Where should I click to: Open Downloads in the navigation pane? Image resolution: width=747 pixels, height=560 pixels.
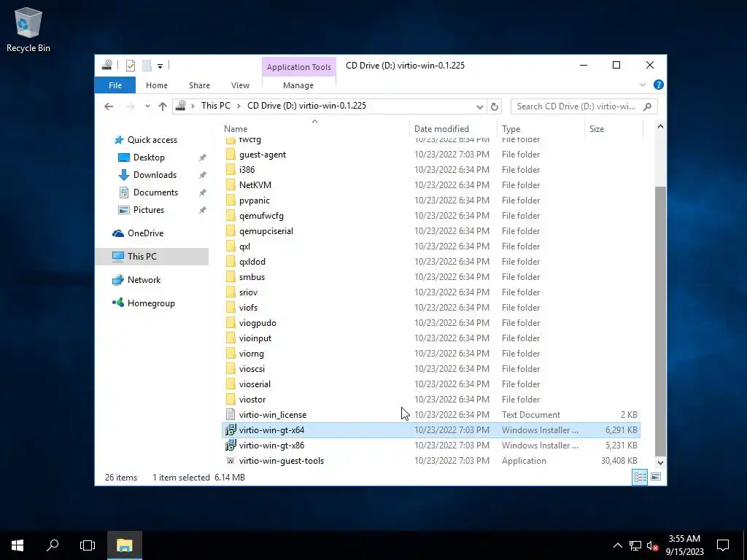[x=155, y=175]
